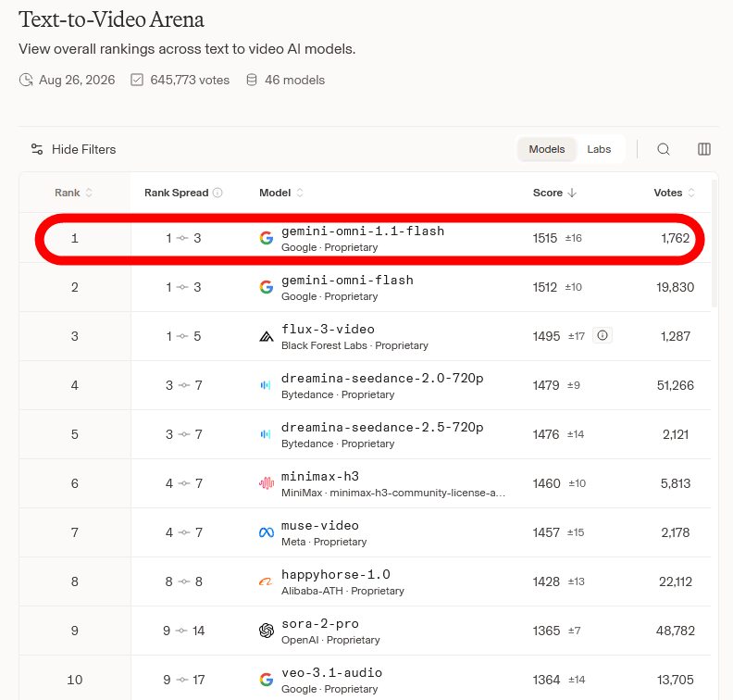This screenshot has height=700, width=733.
Task: Click the votes value 51,266
Action: (675, 385)
